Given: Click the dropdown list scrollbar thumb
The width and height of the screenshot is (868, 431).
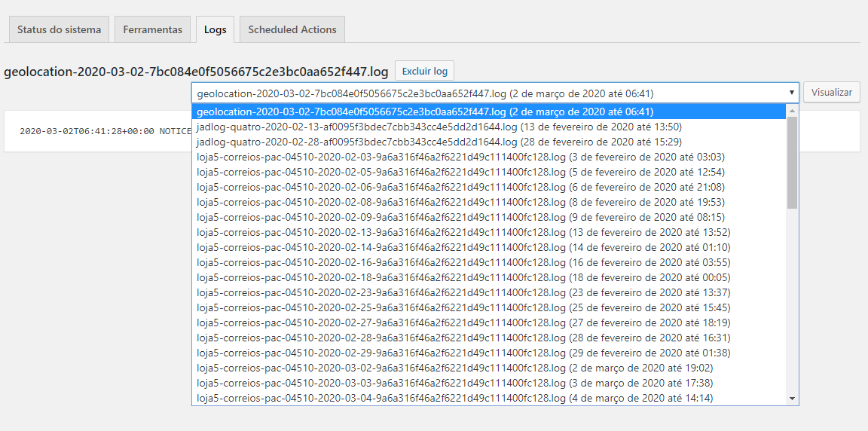Looking at the screenshot, I should coord(792,162).
